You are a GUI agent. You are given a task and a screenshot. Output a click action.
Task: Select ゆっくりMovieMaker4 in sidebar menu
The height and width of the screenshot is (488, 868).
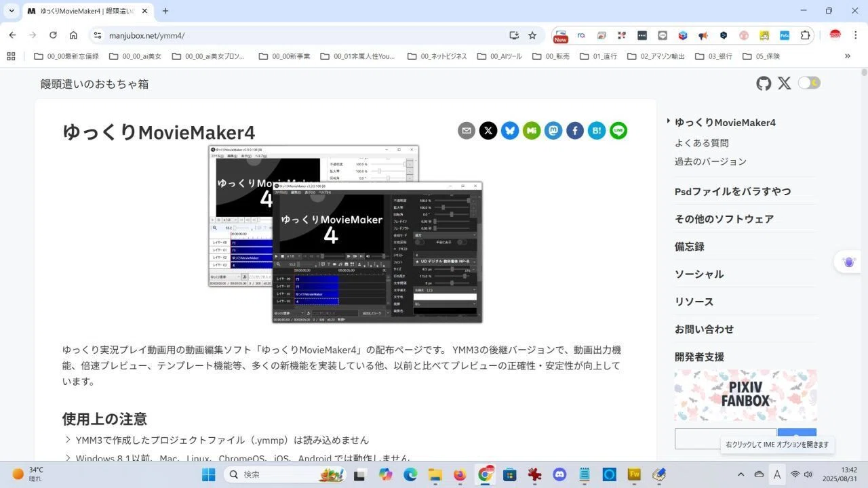[725, 123]
